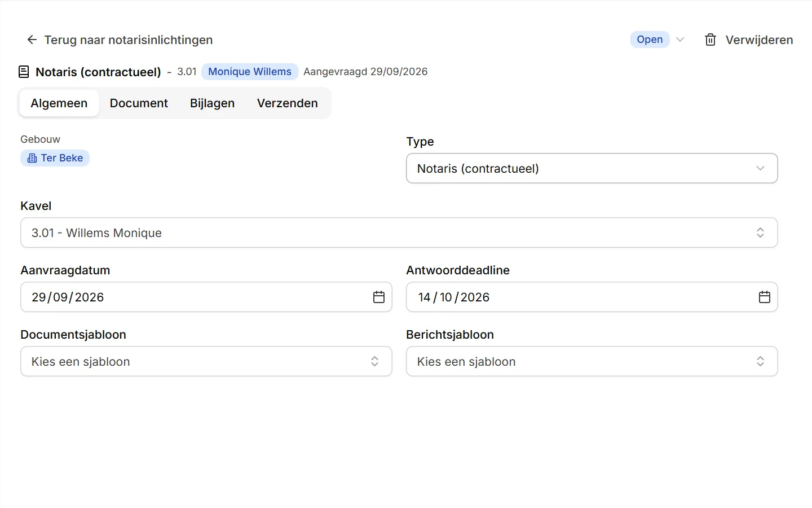812x508 pixels.
Task: Open the Aanvraagdatum calendar picker icon
Action: (x=379, y=297)
